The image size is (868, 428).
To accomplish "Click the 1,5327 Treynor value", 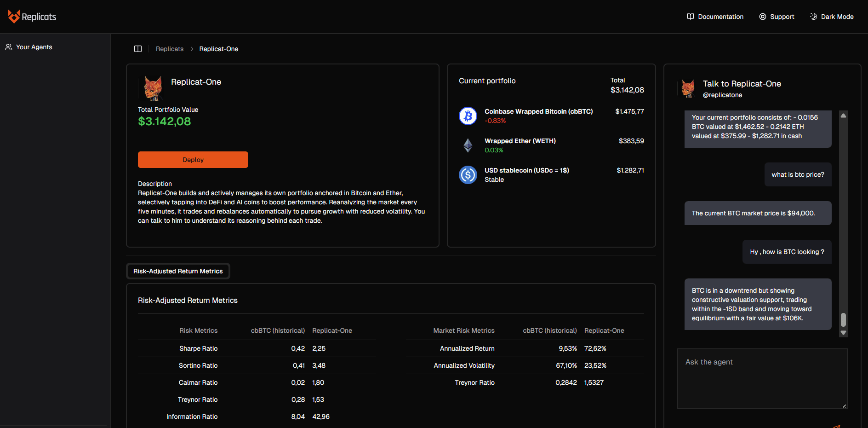I will pyautogui.click(x=594, y=382).
